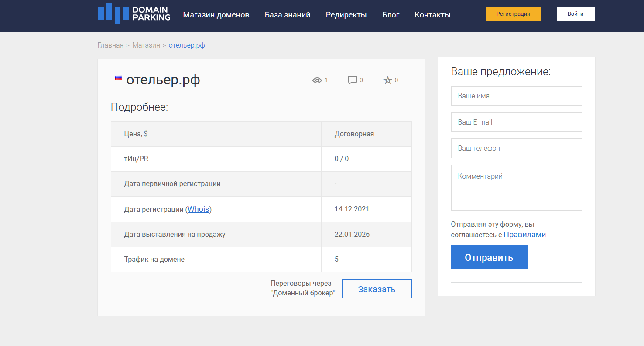Open Магазин доменов menu item

(x=216, y=15)
